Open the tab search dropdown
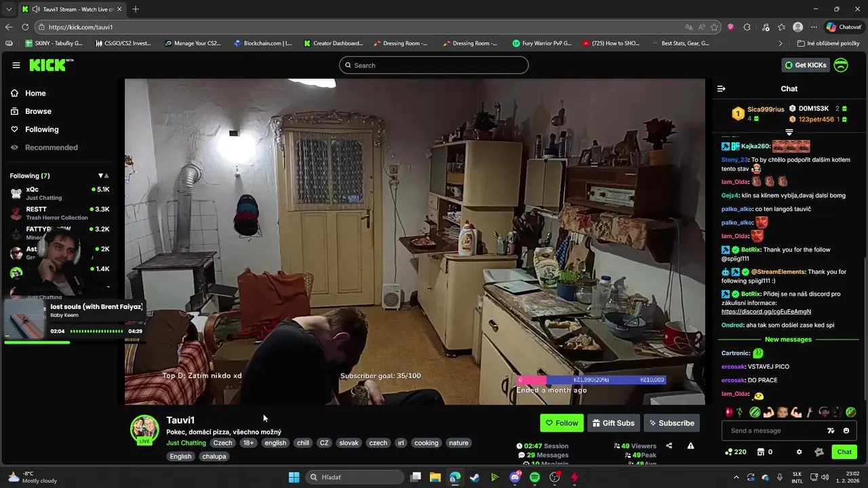Image resolution: width=868 pixels, height=488 pixels. pos(9,9)
